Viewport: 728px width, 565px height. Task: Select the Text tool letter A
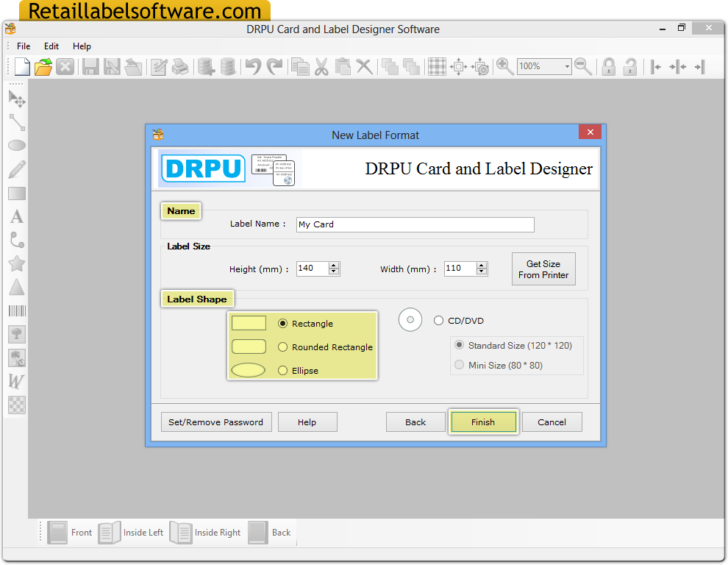point(17,216)
